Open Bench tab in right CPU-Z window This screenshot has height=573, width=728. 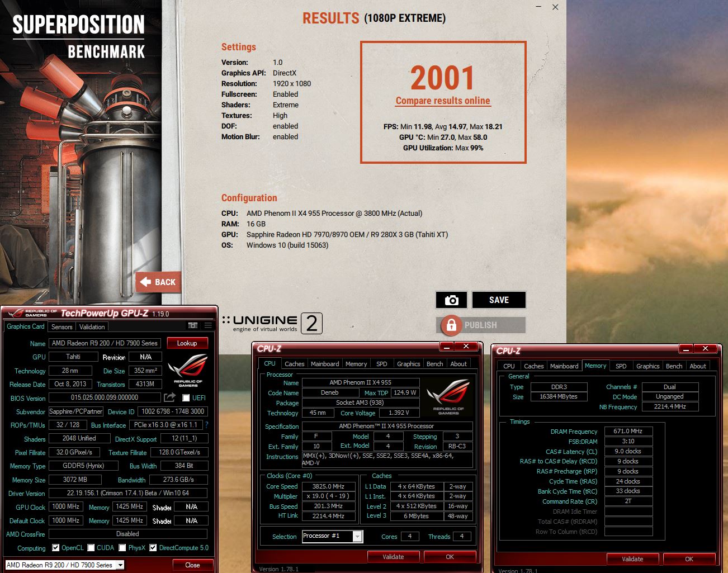point(674,366)
